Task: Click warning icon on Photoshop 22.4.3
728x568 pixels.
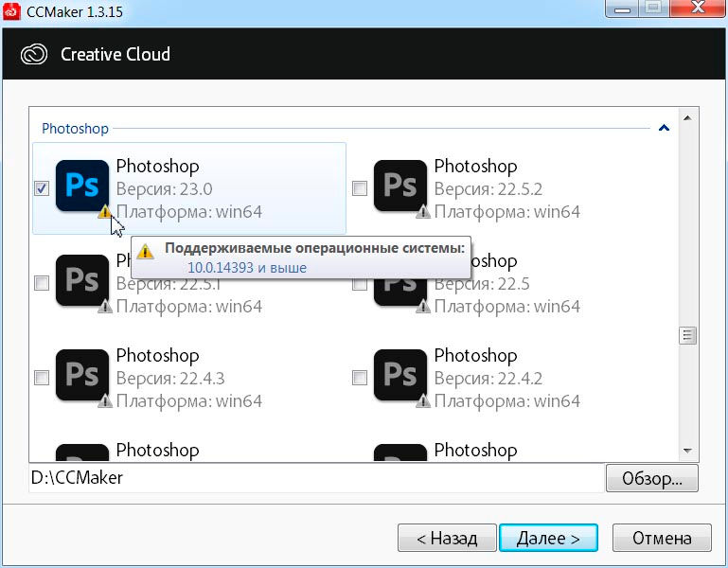Action: tap(105, 400)
